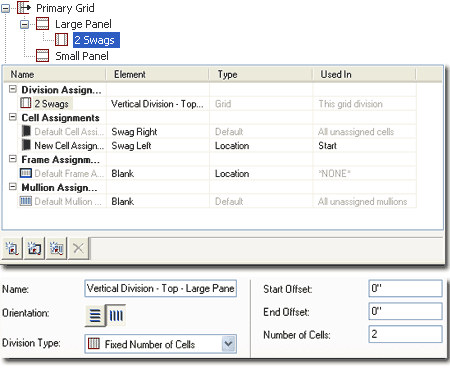The width and height of the screenshot is (450, 381).
Task: Click the Default Cell Assignment icon
Action: coord(26,131)
